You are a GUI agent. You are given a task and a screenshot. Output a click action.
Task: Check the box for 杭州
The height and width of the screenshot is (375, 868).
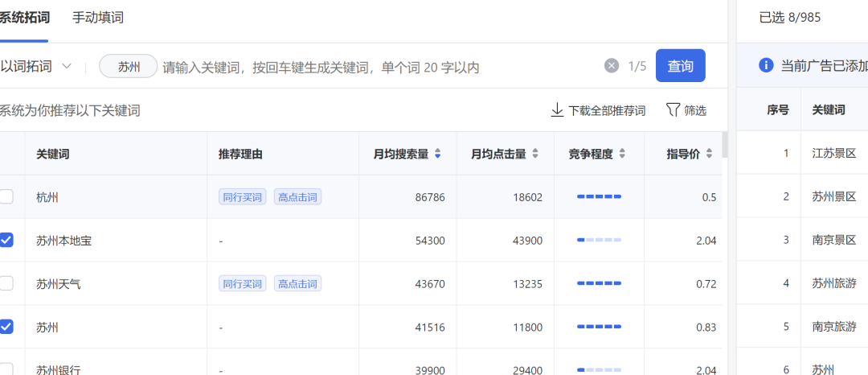click(x=6, y=196)
